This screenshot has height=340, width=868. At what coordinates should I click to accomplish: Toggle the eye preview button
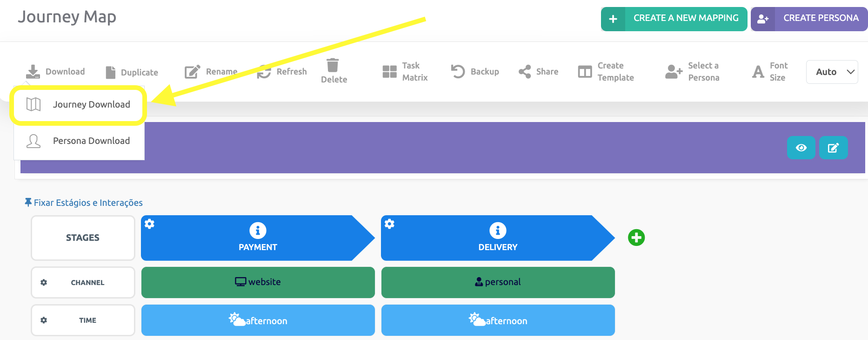click(801, 148)
